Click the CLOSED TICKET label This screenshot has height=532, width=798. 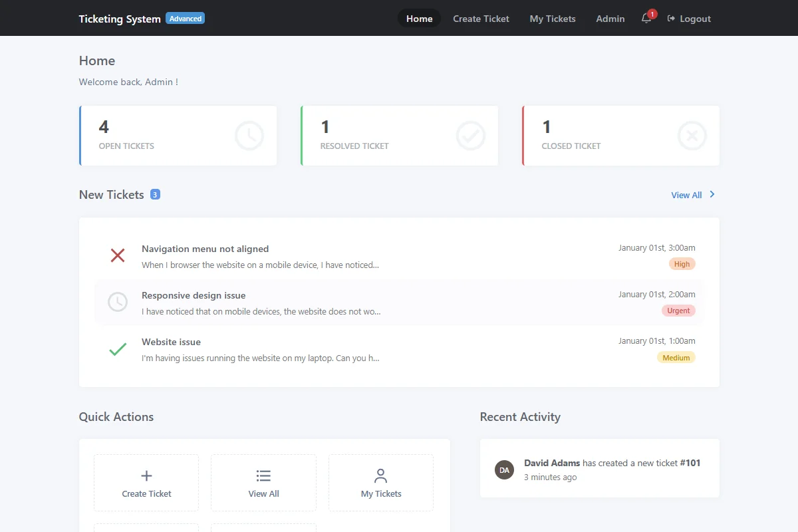[x=571, y=146]
